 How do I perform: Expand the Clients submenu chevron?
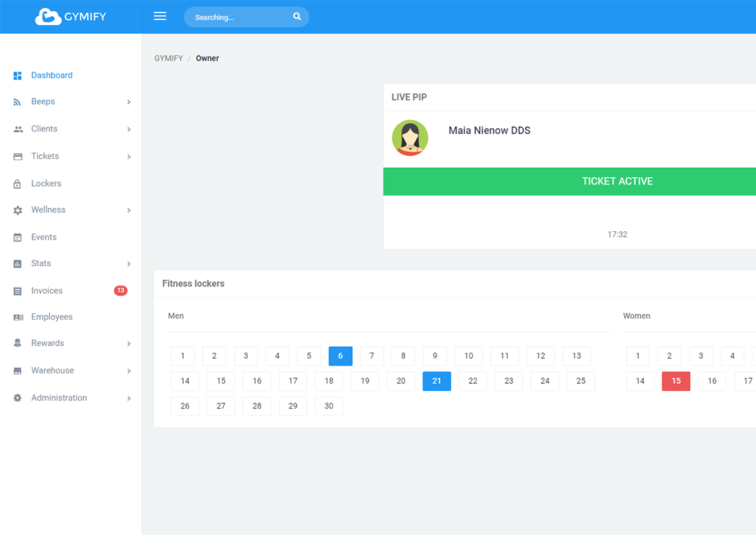(129, 130)
